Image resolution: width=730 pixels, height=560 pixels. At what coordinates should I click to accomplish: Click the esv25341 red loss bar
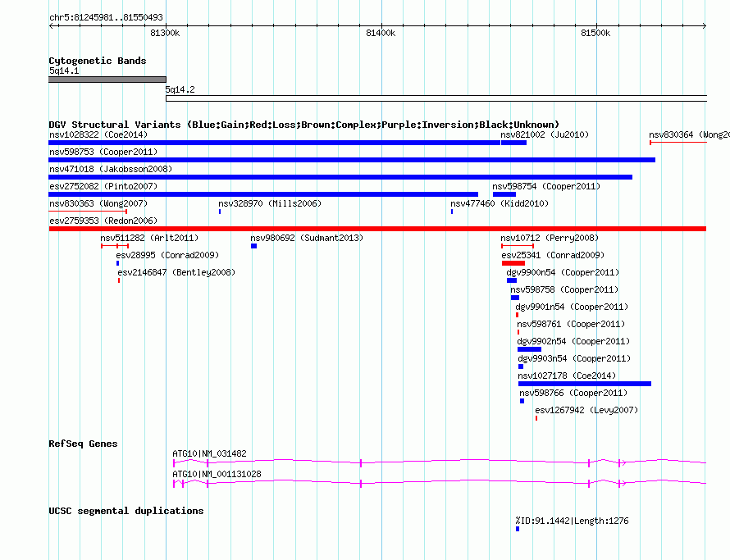click(513, 263)
